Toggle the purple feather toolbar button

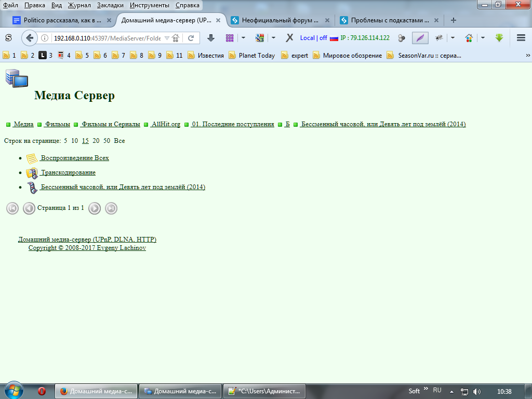(x=420, y=38)
